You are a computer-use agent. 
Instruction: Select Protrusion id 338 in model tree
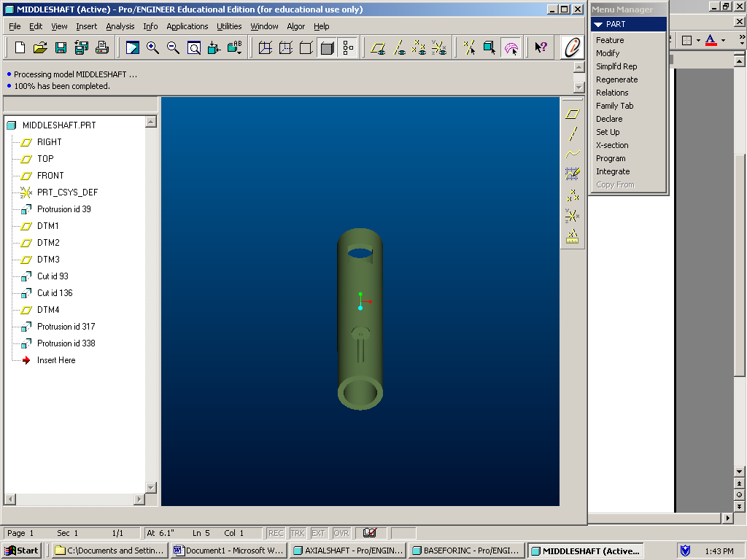(66, 343)
